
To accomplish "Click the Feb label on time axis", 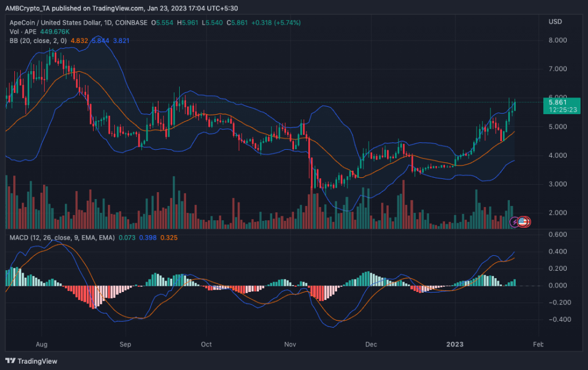I will point(537,345).
